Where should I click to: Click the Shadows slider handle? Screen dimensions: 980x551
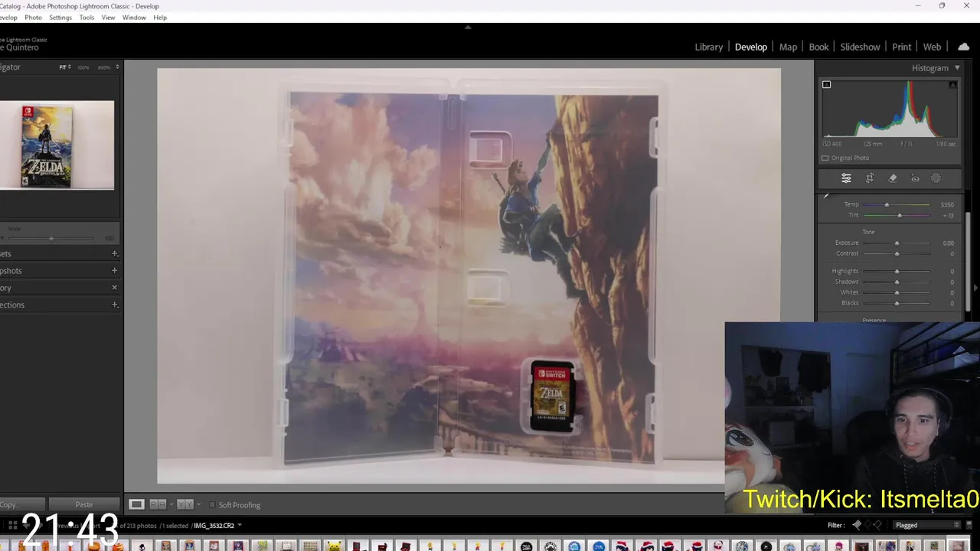coord(897,282)
